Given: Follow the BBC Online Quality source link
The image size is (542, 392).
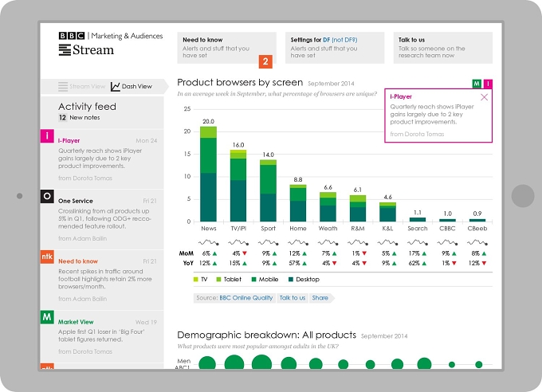Looking at the screenshot, I should (245, 298).
